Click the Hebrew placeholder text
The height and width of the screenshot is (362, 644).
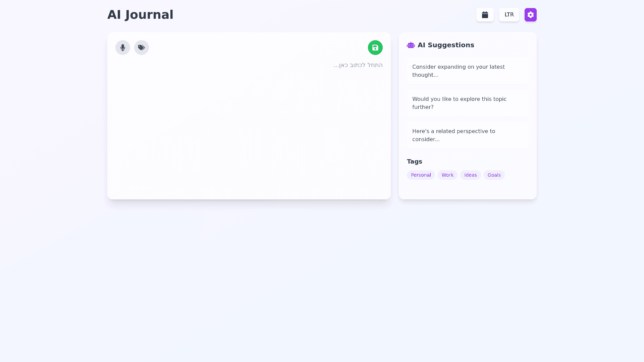click(358, 65)
